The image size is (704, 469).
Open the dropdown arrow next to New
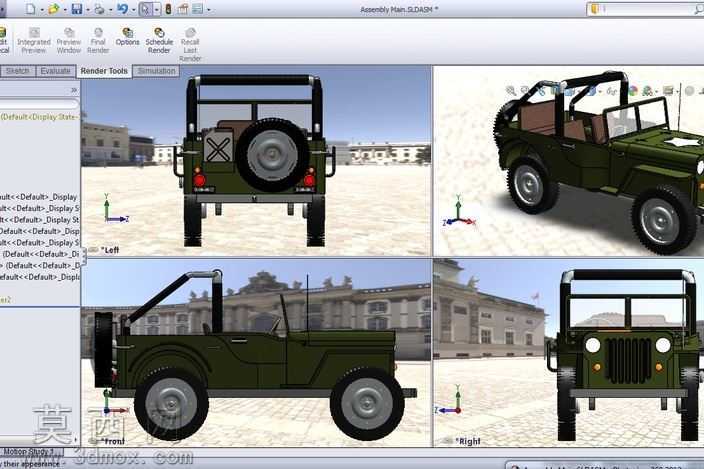[x=41, y=9]
